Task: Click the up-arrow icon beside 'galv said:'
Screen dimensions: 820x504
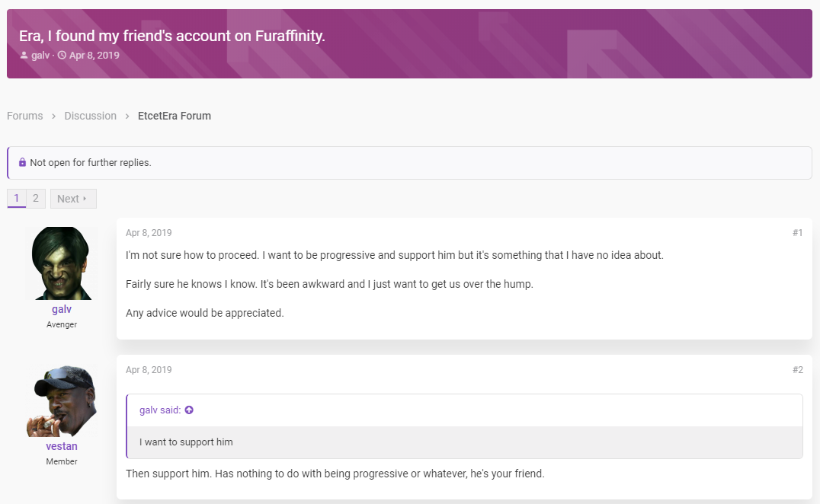Action: point(189,410)
